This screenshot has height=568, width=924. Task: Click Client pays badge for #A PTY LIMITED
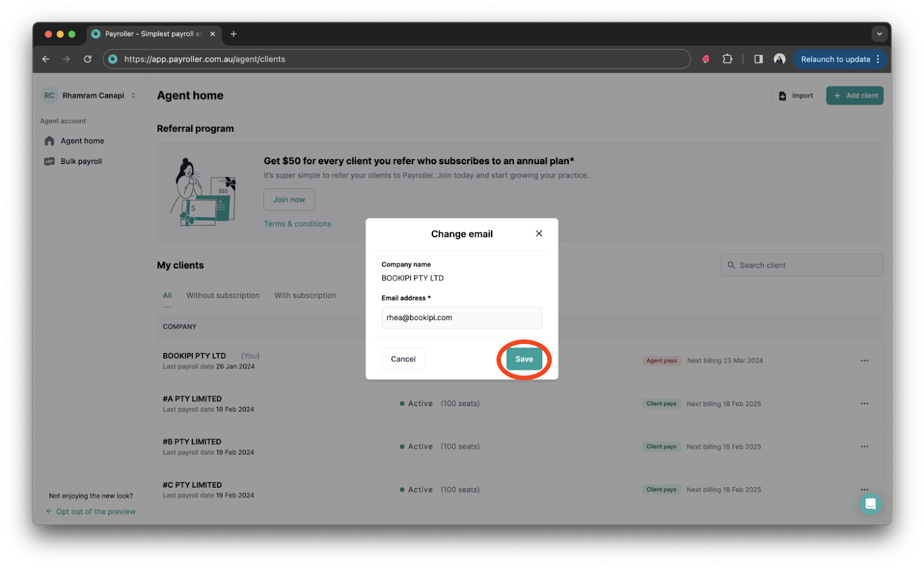coord(661,403)
